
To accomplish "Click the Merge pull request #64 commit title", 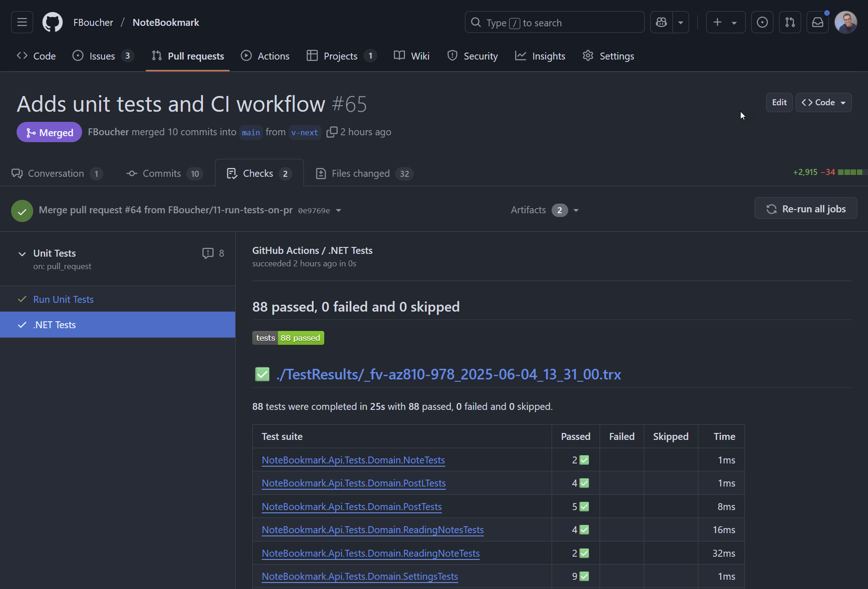I will click(166, 210).
